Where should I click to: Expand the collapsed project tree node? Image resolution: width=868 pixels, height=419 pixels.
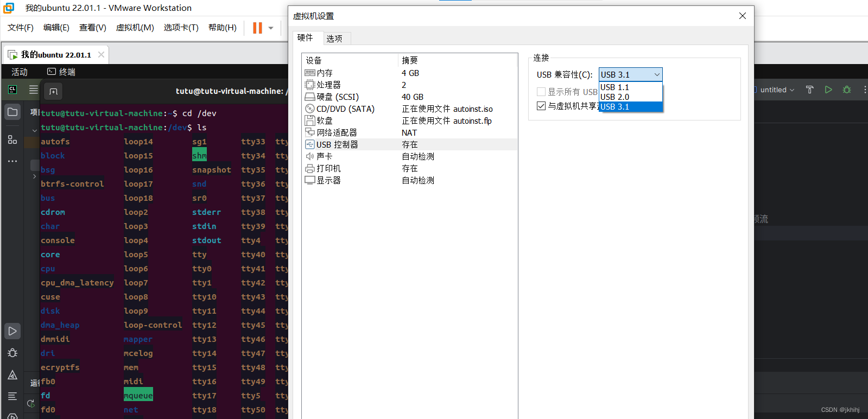click(34, 176)
